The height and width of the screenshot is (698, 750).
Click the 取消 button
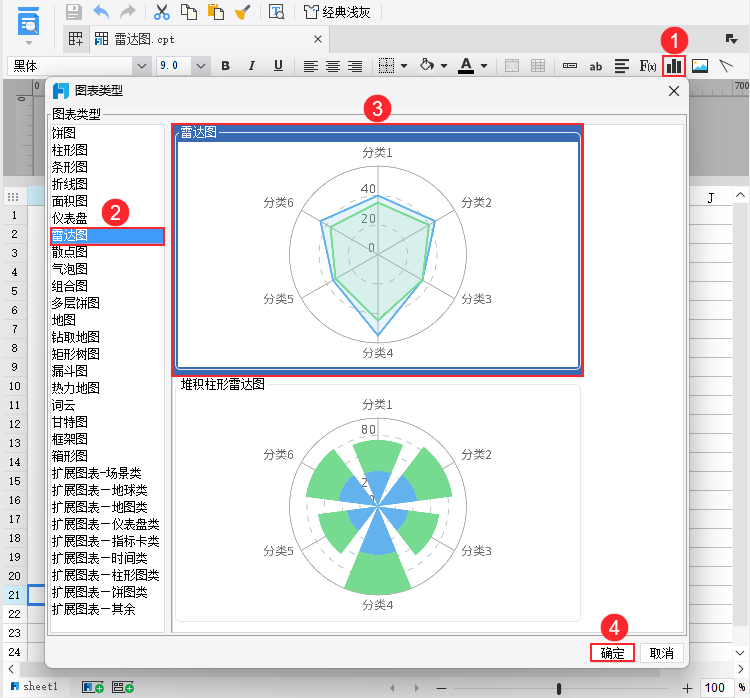tap(662, 653)
